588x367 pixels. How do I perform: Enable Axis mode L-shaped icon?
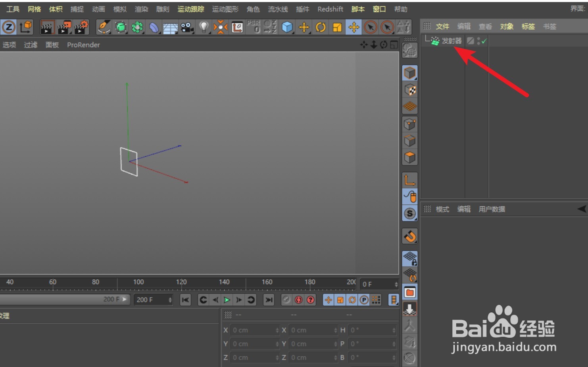[x=410, y=180]
